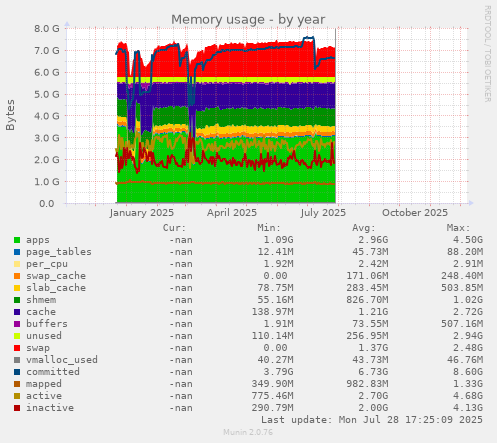
Task: Click the dark red inactive legend swatch
Action: tap(17, 408)
